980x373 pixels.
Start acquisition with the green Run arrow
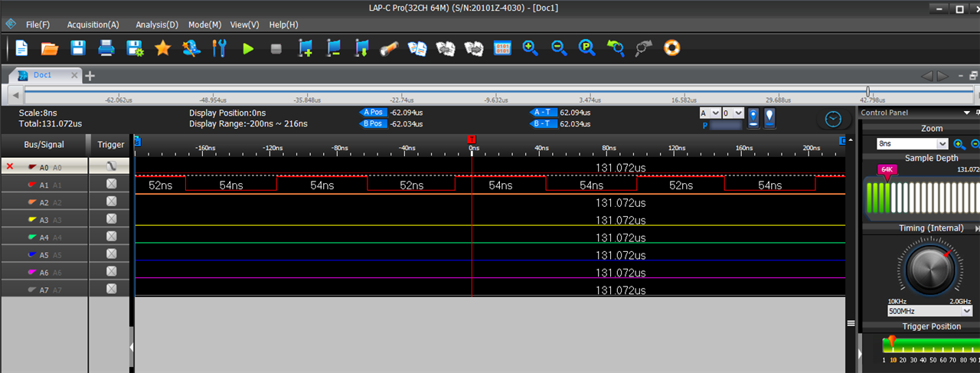pos(248,48)
